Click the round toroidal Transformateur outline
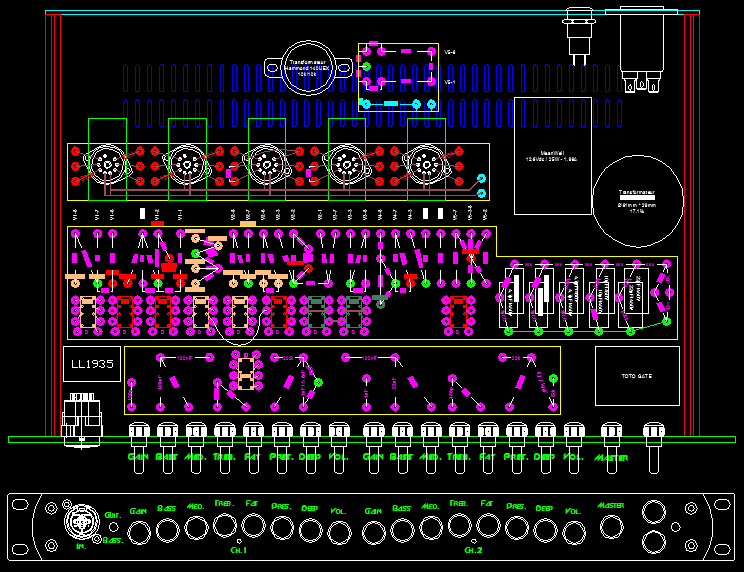The image size is (744, 572). (638, 201)
